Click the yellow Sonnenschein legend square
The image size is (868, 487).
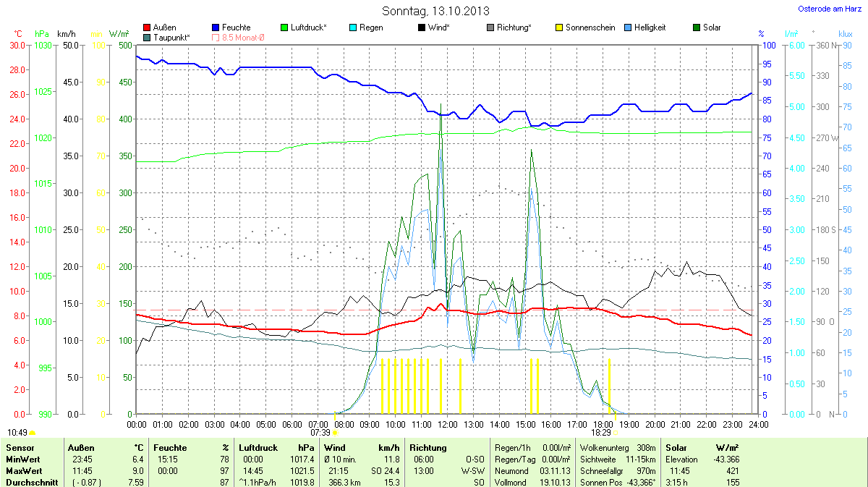[x=559, y=27]
